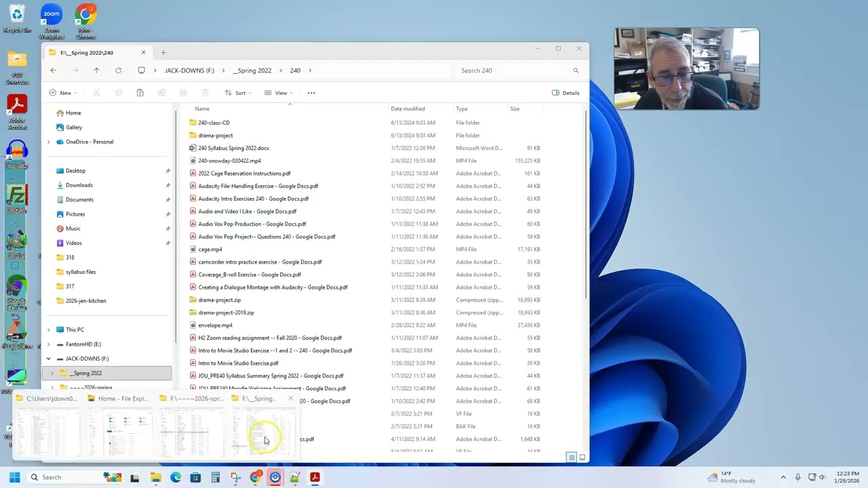Collapse JACK-DOWNS (F:) drive node

(48, 359)
